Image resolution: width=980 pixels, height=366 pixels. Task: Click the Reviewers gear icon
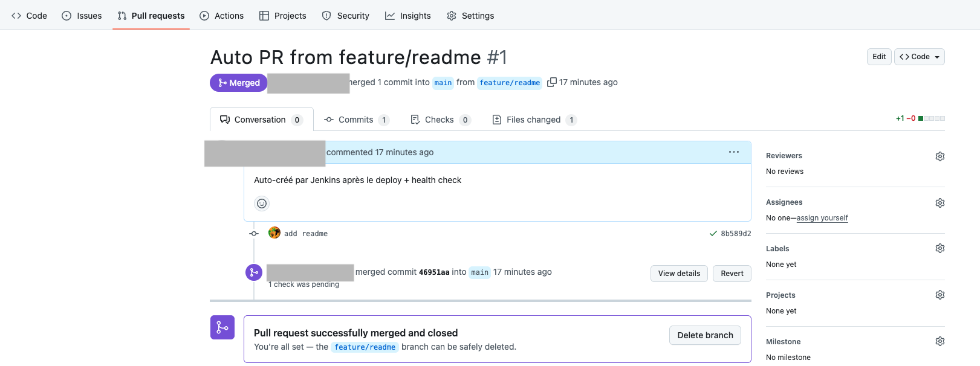939,156
